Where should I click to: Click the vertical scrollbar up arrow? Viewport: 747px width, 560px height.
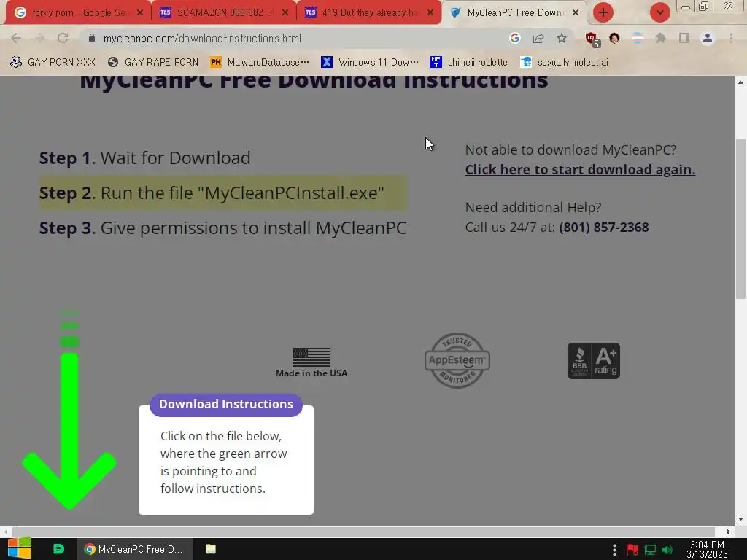(x=740, y=82)
